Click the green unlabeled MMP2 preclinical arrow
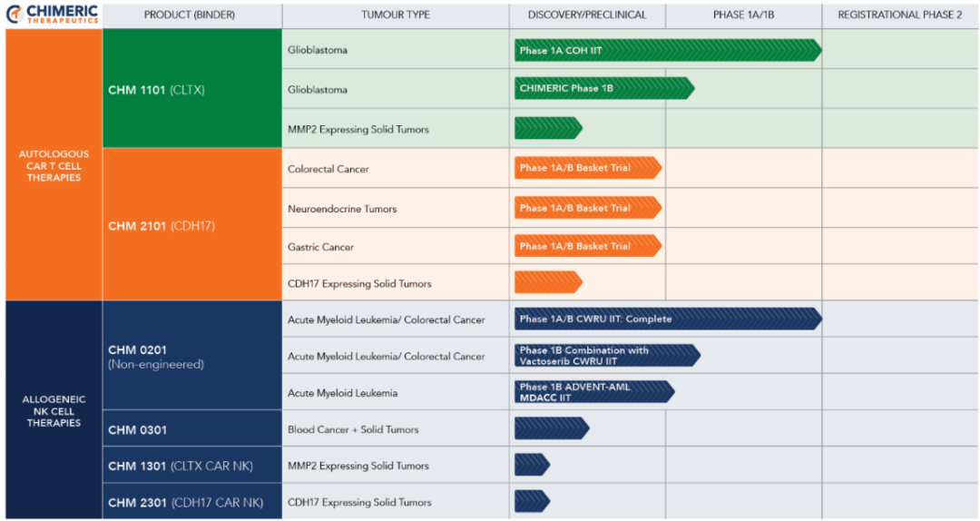The width and height of the screenshot is (980, 521). click(x=547, y=128)
